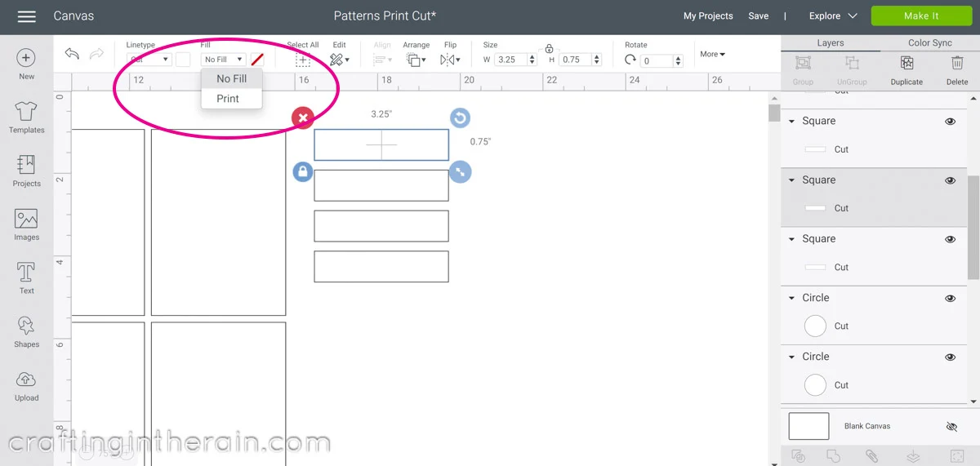Viewport: 980px width, 466px height.
Task: Delete selected rectangle with red X handle
Action: point(302,118)
